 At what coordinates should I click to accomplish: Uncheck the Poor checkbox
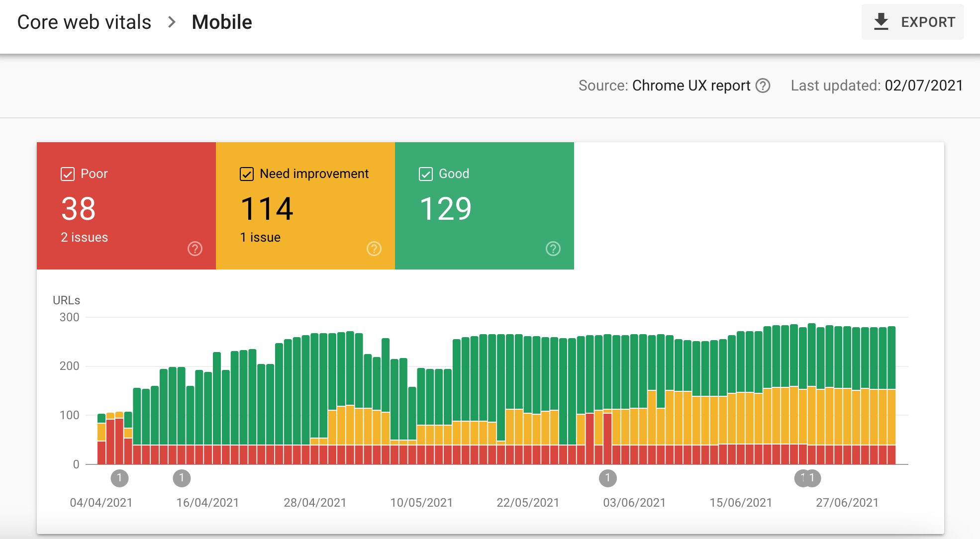[68, 174]
